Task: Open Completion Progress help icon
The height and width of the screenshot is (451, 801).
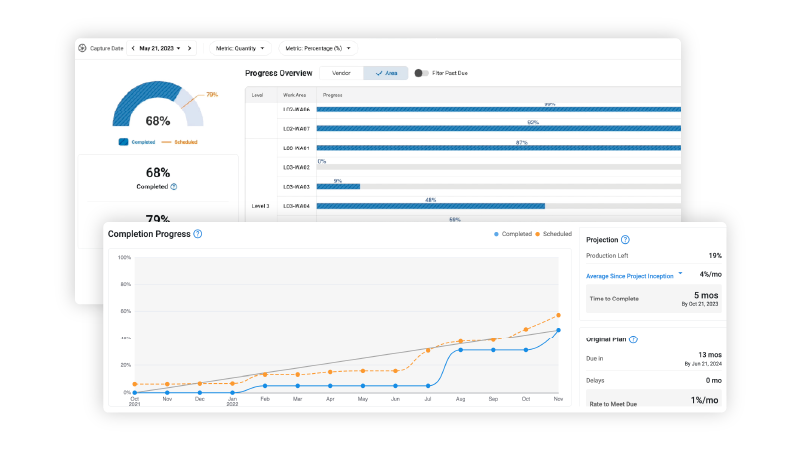Action: pos(198,234)
